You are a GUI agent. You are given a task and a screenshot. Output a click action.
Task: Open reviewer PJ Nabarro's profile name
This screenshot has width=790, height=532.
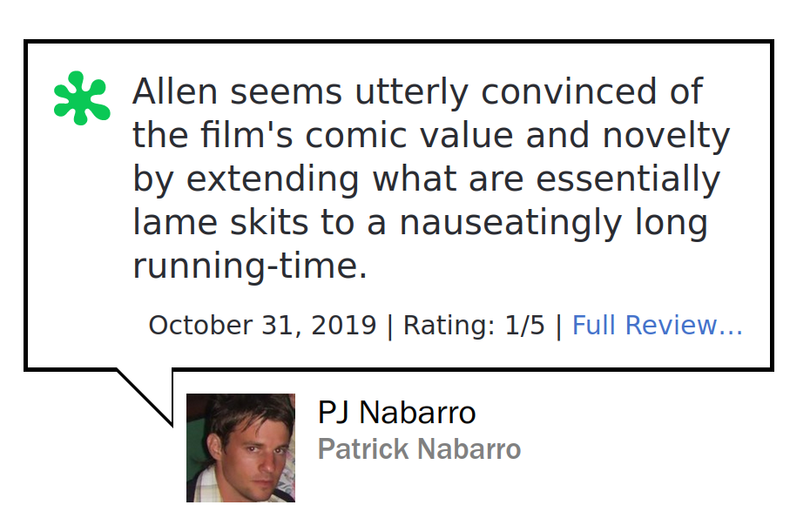pos(396,413)
